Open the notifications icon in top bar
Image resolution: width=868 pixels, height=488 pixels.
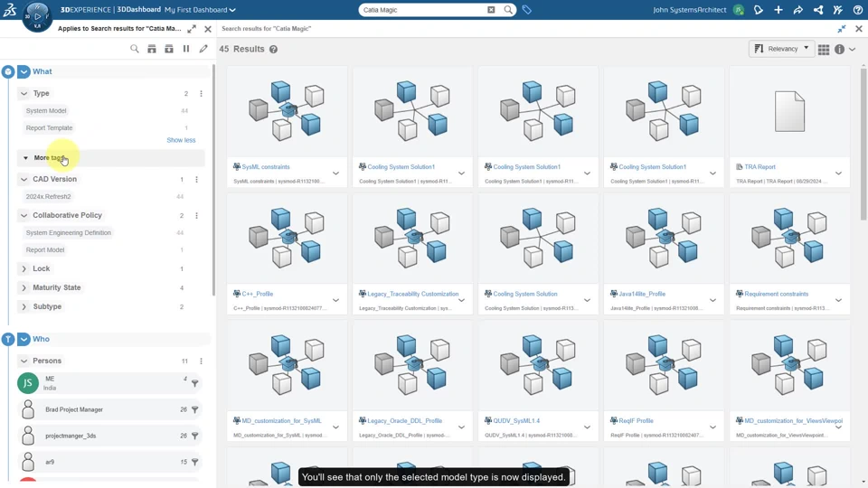758,9
